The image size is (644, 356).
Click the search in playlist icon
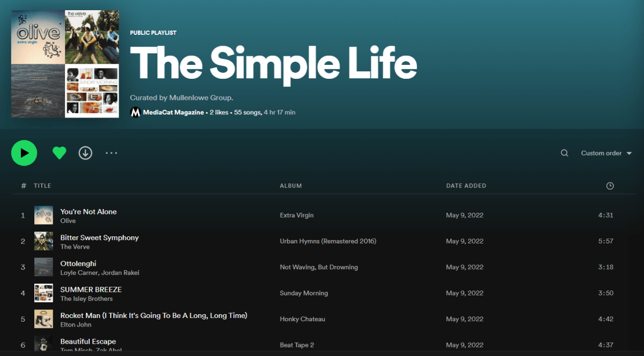tap(565, 153)
